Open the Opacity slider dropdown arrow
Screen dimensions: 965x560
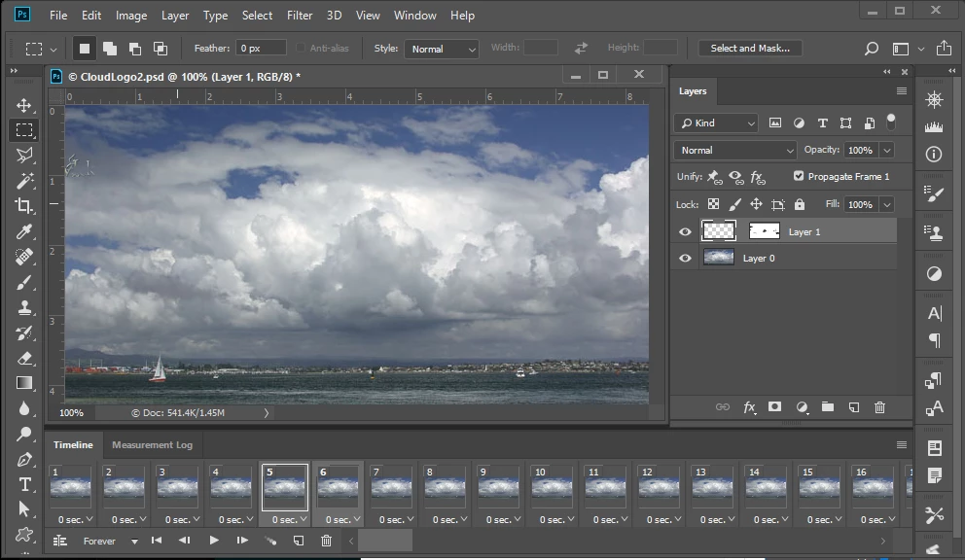coord(886,151)
